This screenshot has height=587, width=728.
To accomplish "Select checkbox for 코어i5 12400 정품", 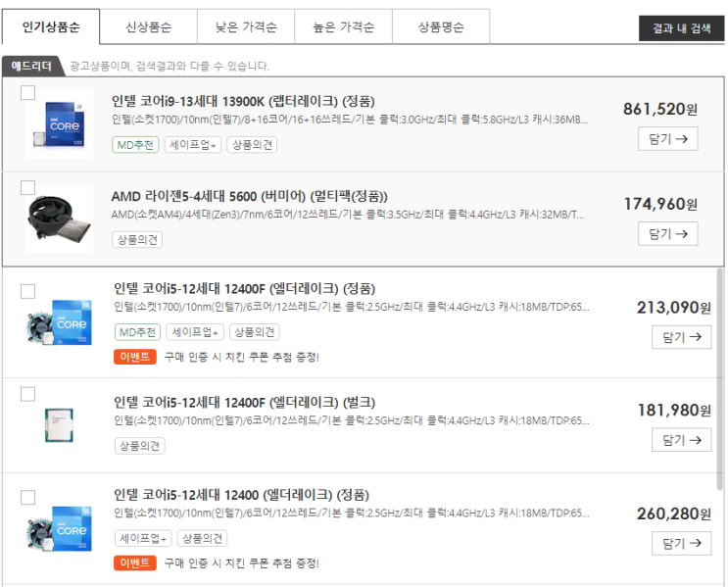I will click(x=27, y=497).
